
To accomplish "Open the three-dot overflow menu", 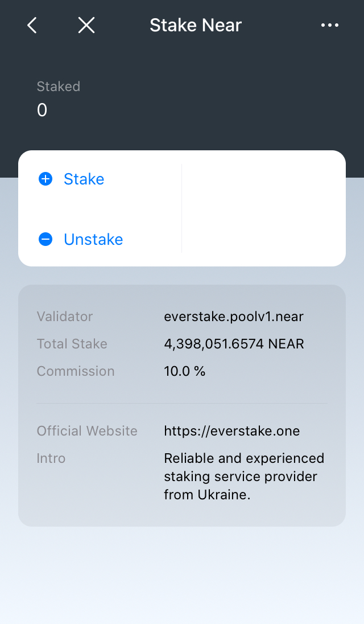I will (x=330, y=25).
